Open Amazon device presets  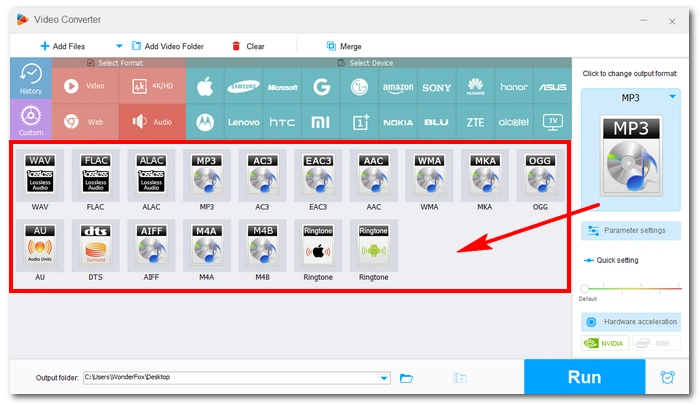(x=398, y=87)
